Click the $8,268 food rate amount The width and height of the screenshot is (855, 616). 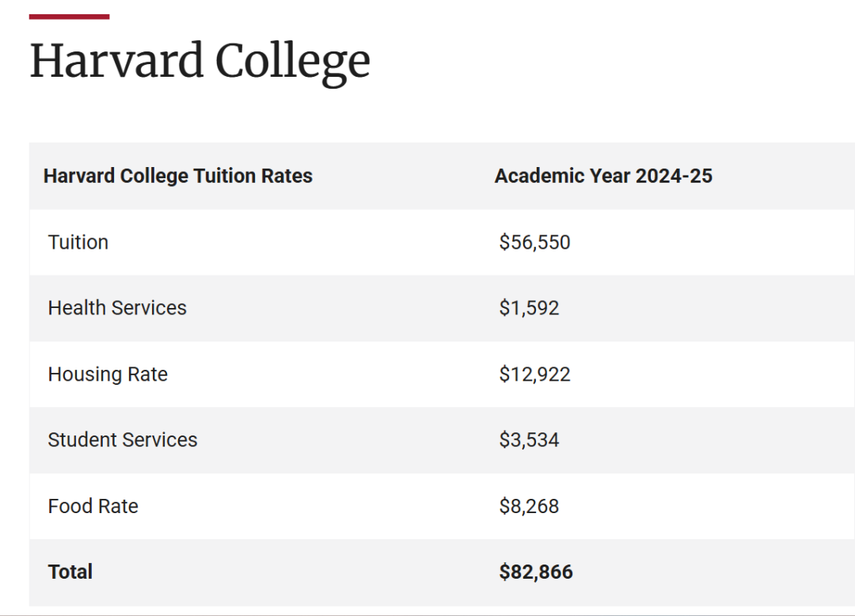[529, 507]
